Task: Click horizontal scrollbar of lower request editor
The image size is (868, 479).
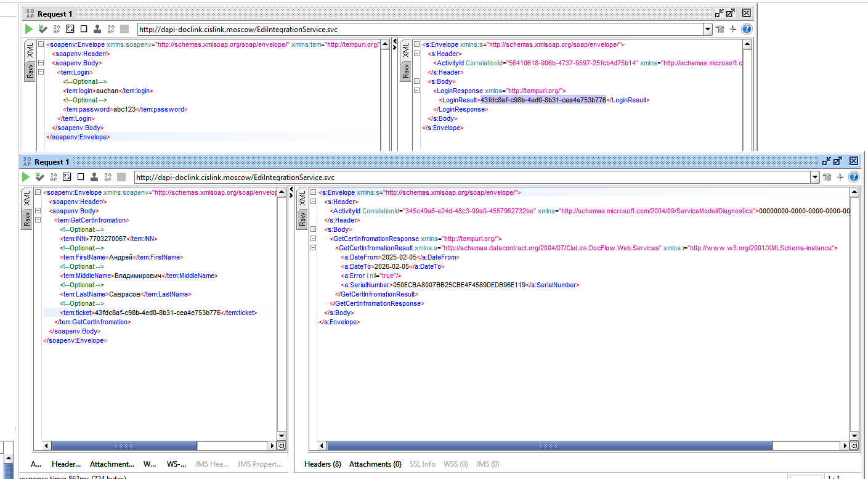Action: pos(159,446)
